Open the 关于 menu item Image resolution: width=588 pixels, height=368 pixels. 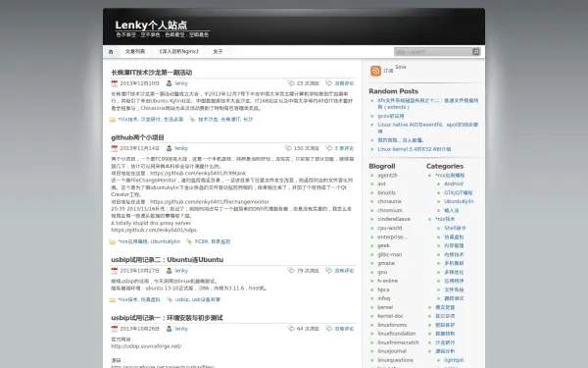218,51
